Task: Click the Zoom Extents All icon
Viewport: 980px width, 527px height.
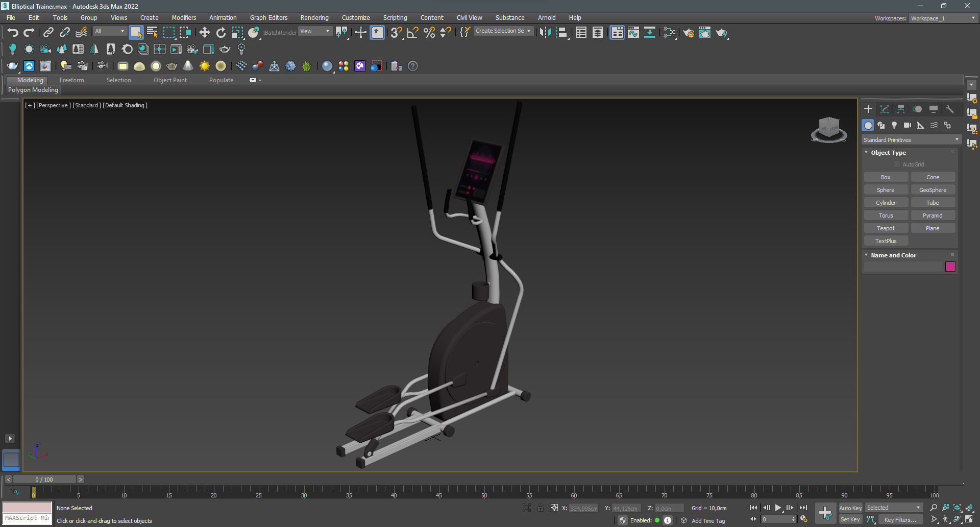Action: click(x=969, y=508)
